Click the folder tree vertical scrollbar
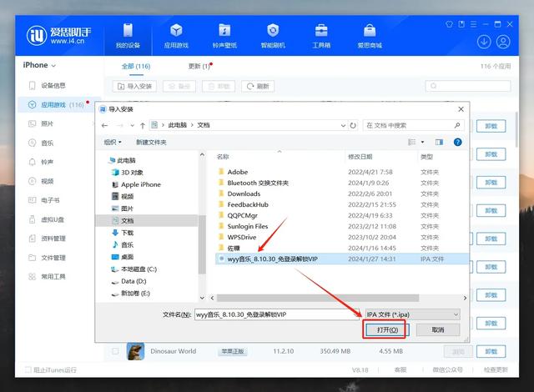Viewport: 534px width, 392px height. coord(202,245)
